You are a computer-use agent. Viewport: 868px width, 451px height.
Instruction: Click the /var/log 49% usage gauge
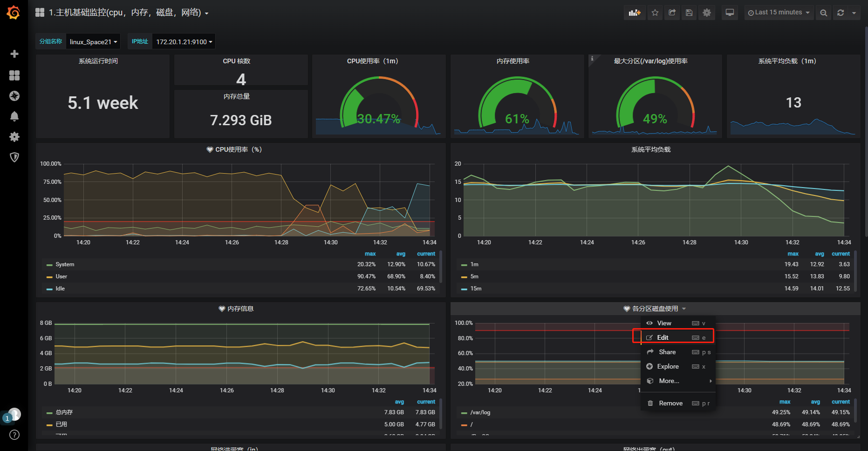(x=655, y=103)
